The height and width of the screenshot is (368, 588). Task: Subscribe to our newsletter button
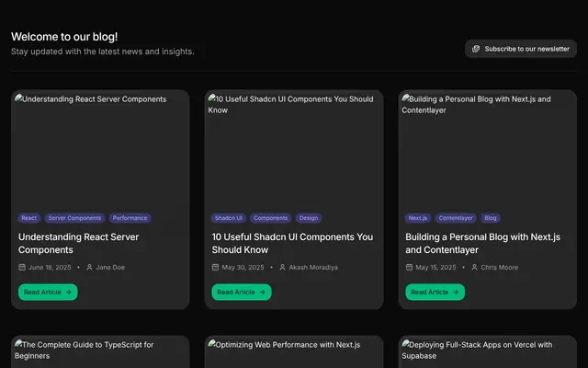click(521, 49)
